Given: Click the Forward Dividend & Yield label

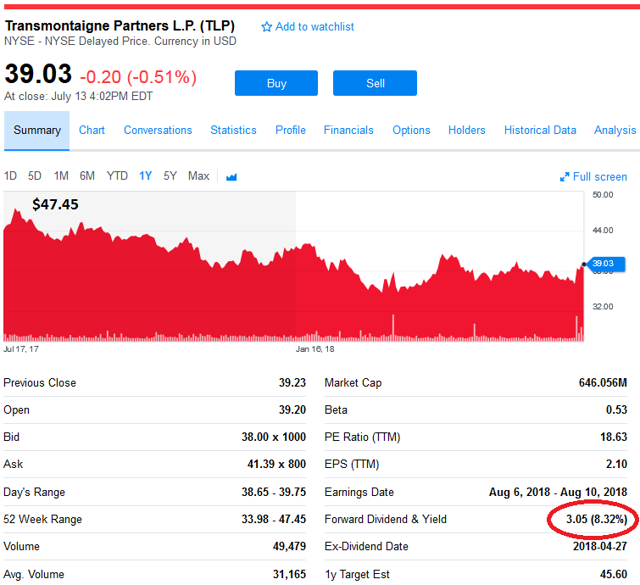Looking at the screenshot, I should pyautogui.click(x=385, y=519).
